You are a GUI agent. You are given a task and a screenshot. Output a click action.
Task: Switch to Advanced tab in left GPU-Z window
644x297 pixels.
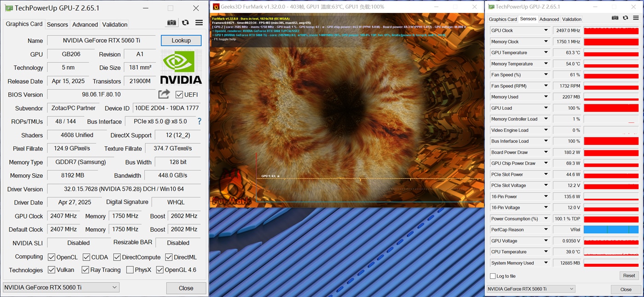pyautogui.click(x=85, y=24)
